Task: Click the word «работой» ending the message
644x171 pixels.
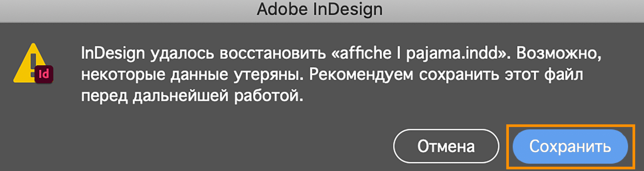Action: point(269,96)
